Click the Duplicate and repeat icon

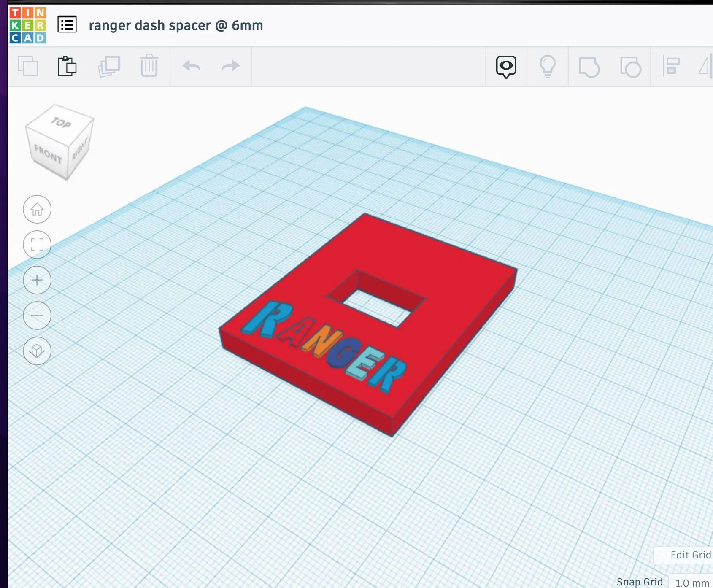(x=109, y=66)
